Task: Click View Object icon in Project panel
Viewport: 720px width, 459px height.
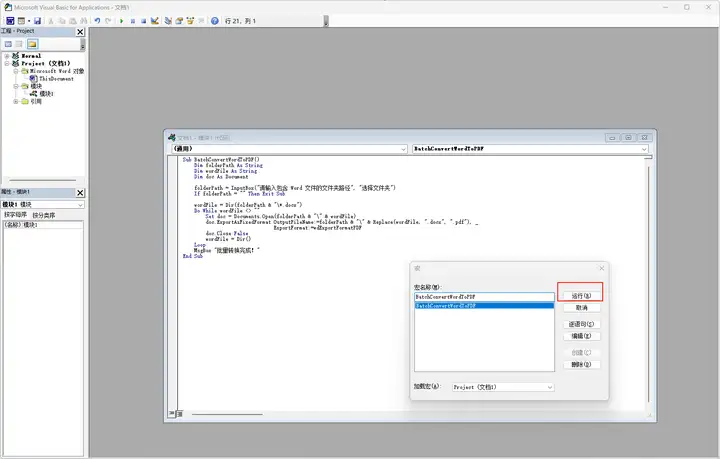Action: coord(19,44)
